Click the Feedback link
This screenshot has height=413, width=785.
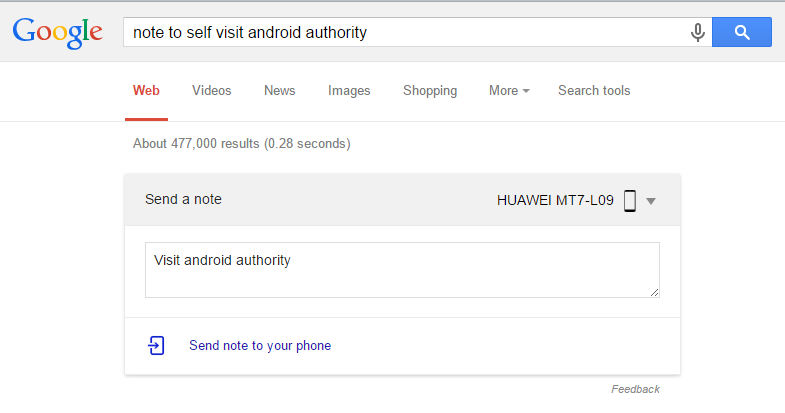click(x=635, y=389)
